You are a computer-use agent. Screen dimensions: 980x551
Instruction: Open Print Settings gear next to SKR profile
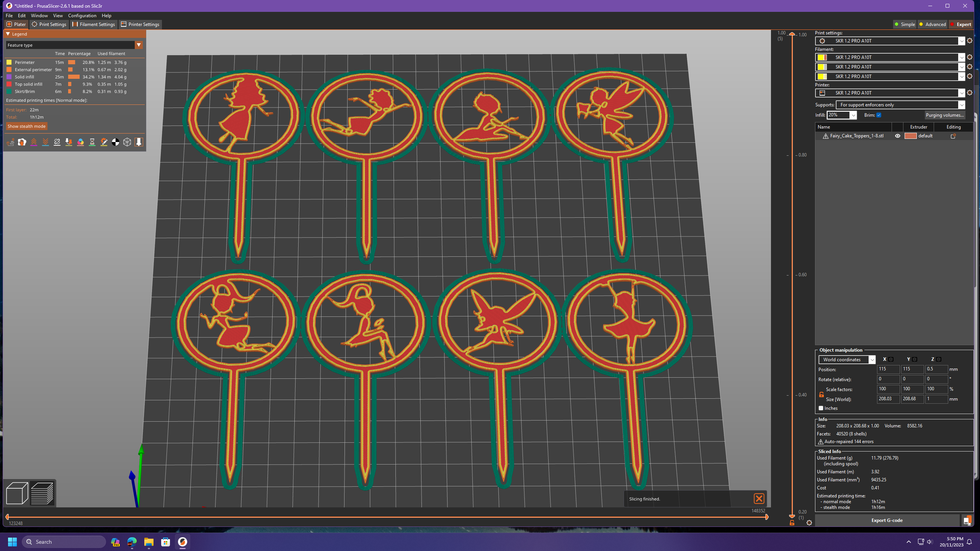coord(969,41)
